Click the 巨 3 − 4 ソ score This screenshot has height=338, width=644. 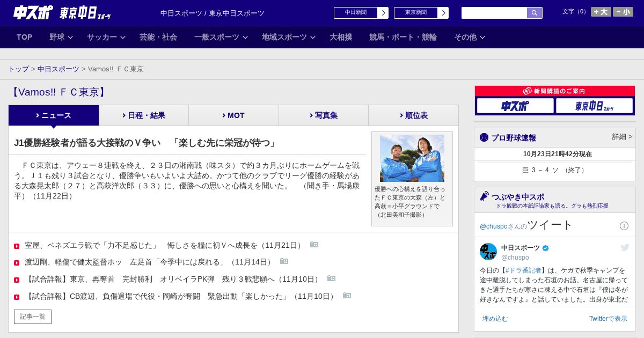pyautogui.click(x=555, y=170)
